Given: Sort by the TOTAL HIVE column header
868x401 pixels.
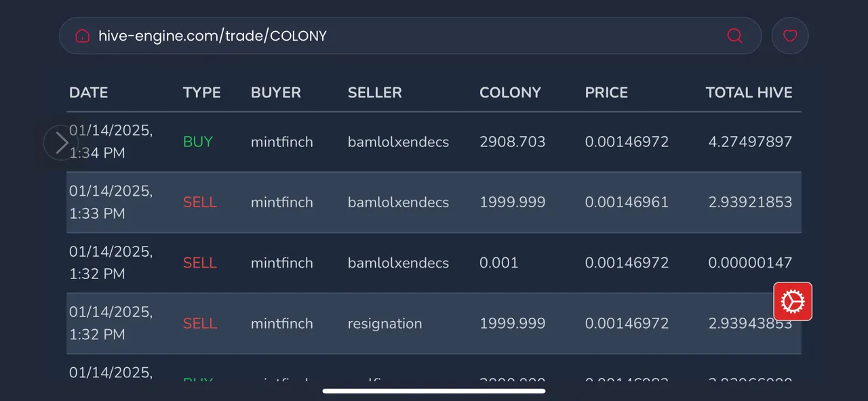Looking at the screenshot, I should (x=749, y=93).
